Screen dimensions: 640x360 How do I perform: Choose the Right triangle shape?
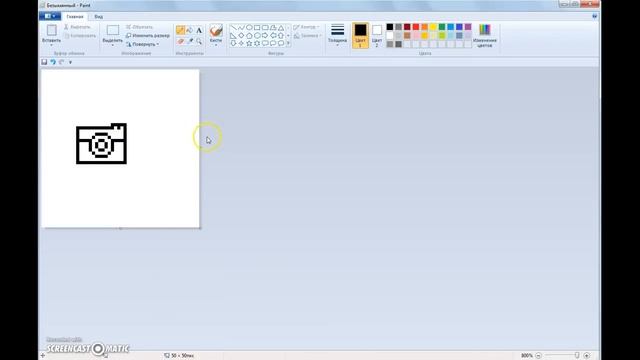click(233, 36)
